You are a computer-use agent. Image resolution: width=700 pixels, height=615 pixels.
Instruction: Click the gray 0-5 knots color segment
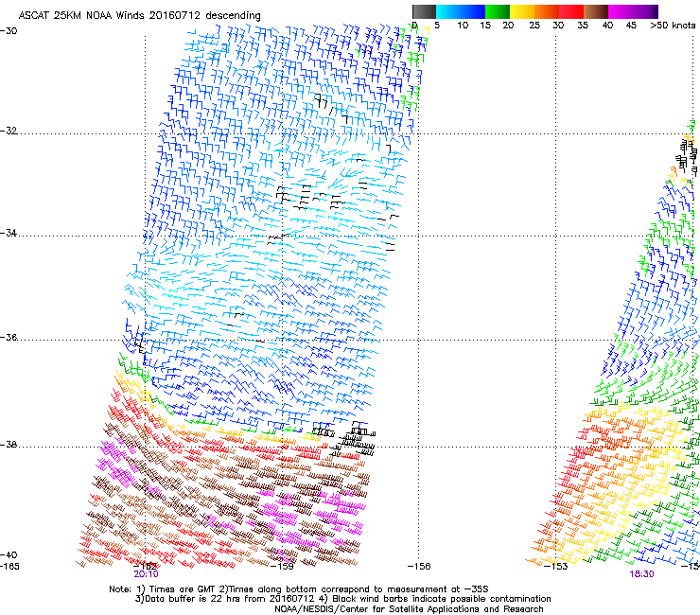pyautogui.click(x=424, y=11)
